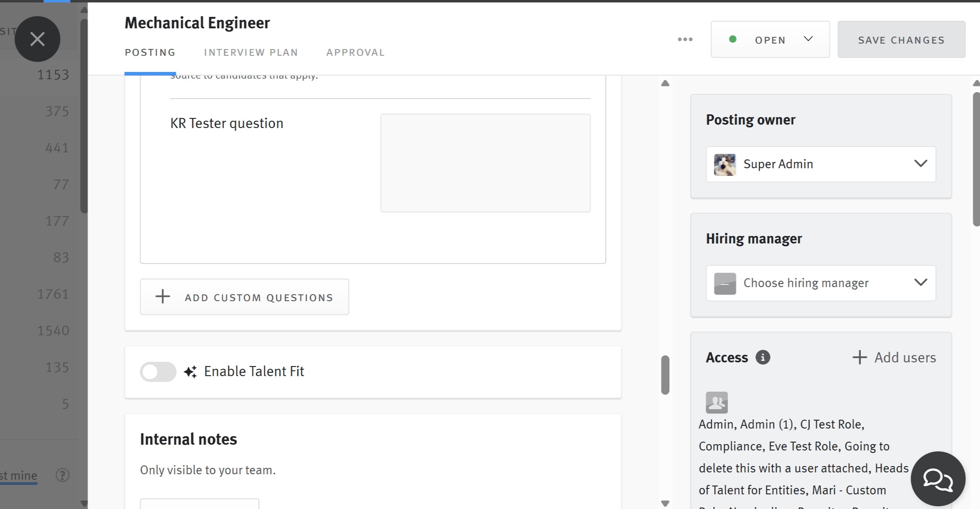Open the Choose hiring manager dropdown
The image size is (980, 509).
pos(821,283)
